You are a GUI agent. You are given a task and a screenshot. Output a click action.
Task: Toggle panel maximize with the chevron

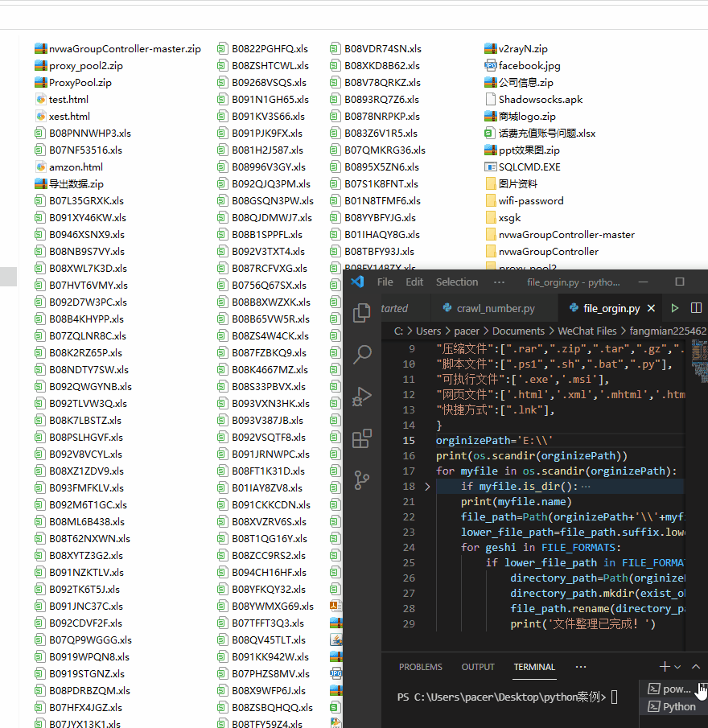click(x=695, y=666)
